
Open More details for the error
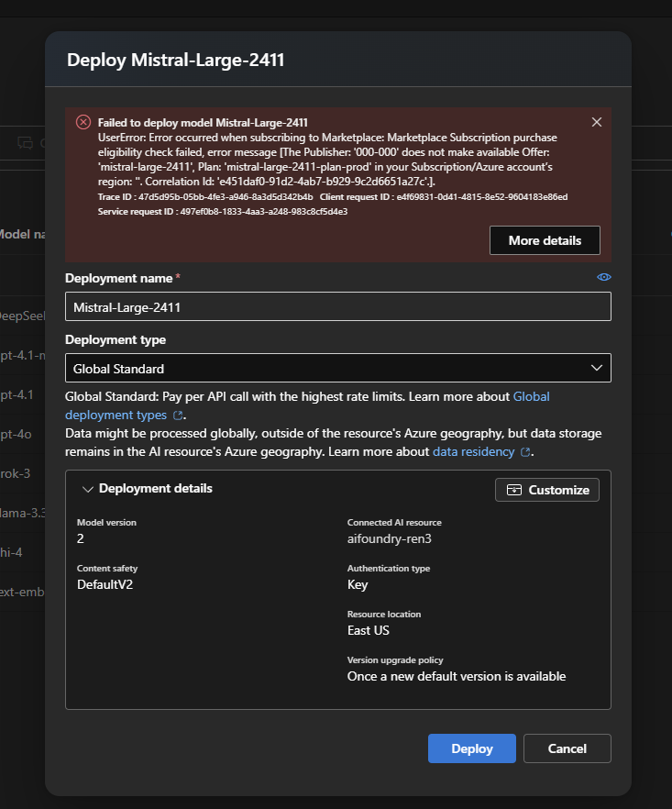(x=545, y=240)
